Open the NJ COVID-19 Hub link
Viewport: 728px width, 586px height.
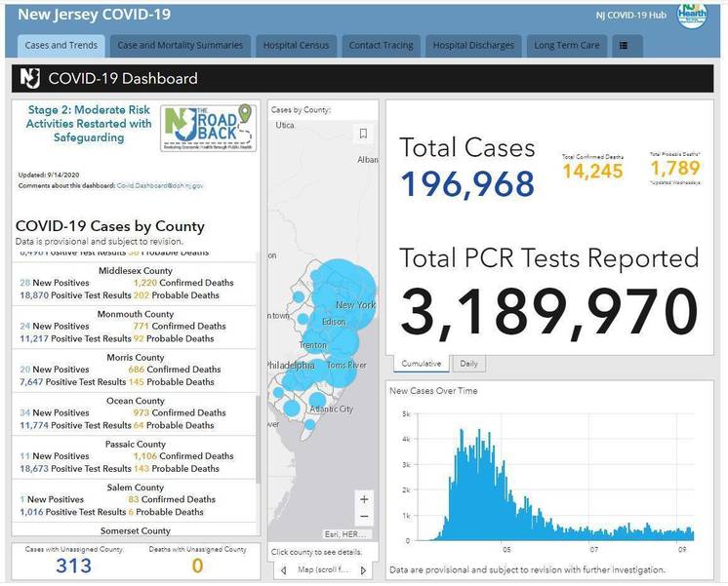(x=629, y=16)
